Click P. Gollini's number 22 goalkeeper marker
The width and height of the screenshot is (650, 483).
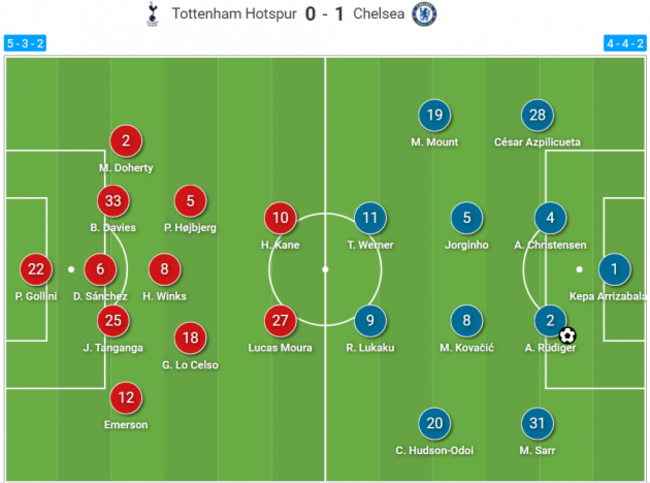[36, 269]
